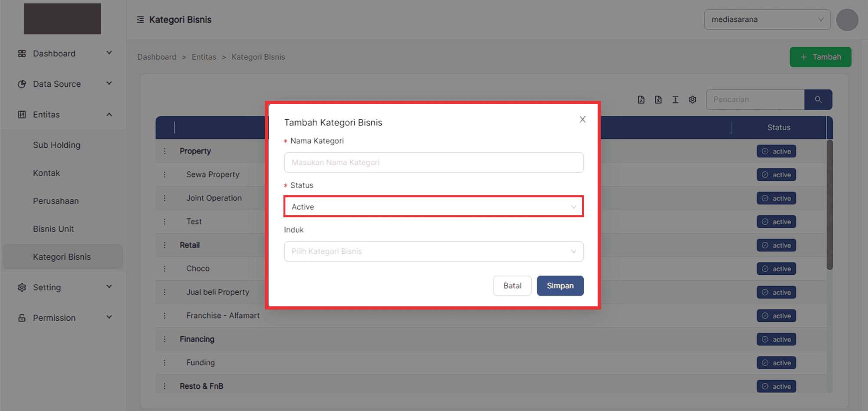The width and height of the screenshot is (868, 411).
Task: Click the hamburger menu icon beside title
Action: 140,20
